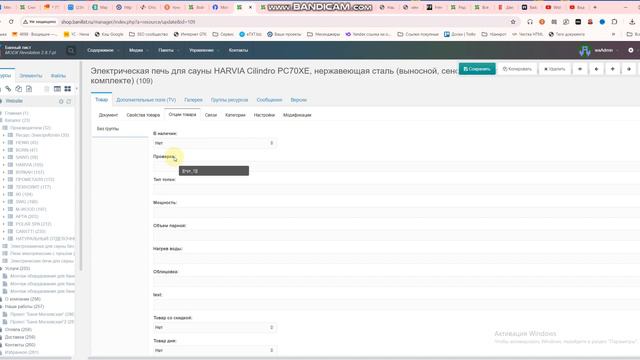Select 'Главная (1)' in resource tree
The image size is (640, 360).
point(16,113)
